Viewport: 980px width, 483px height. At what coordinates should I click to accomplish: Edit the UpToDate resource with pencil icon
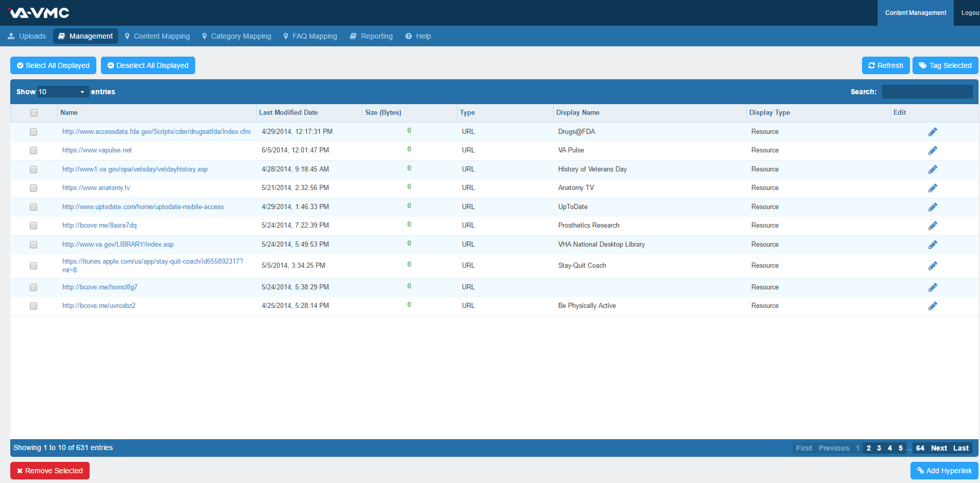tap(932, 207)
